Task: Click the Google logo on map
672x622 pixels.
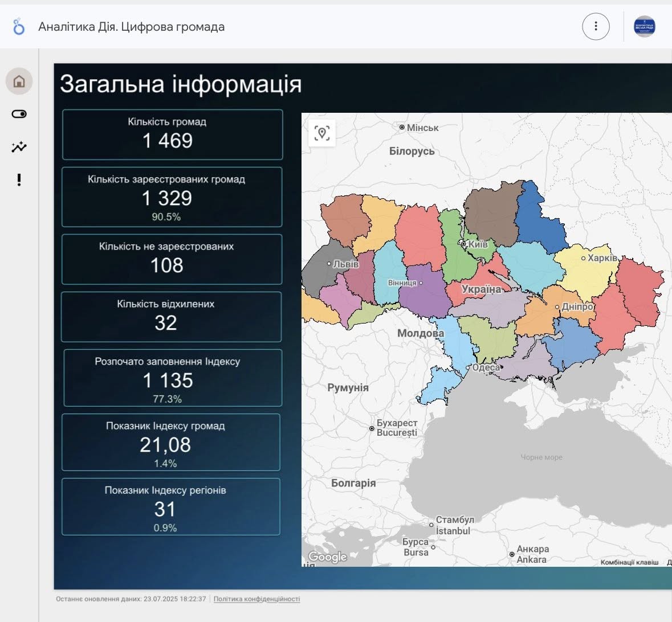Action: tap(327, 556)
